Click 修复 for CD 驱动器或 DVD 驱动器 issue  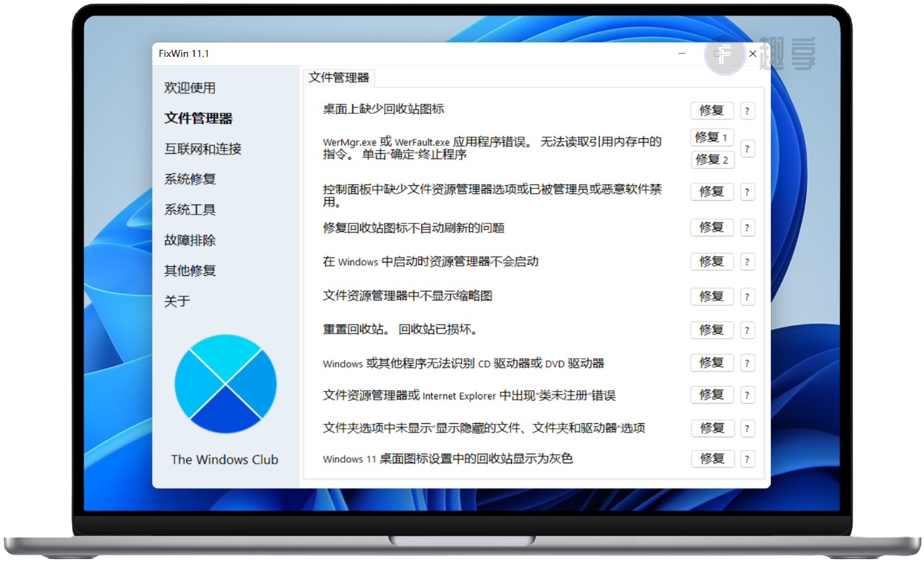pos(712,363)
